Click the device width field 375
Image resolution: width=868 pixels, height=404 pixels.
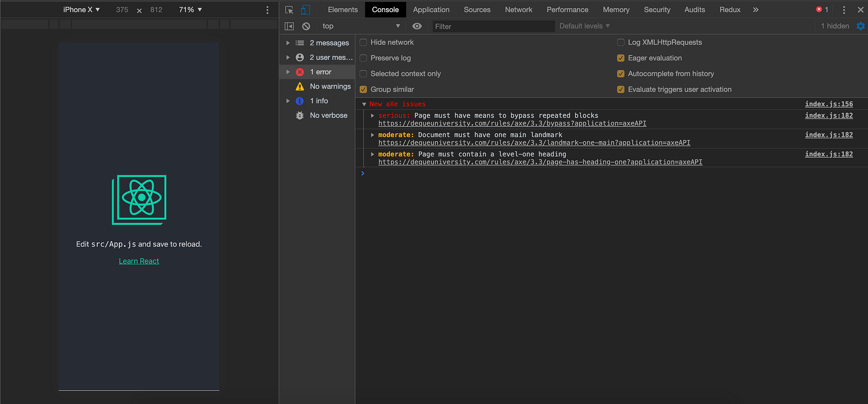point(122,10)
